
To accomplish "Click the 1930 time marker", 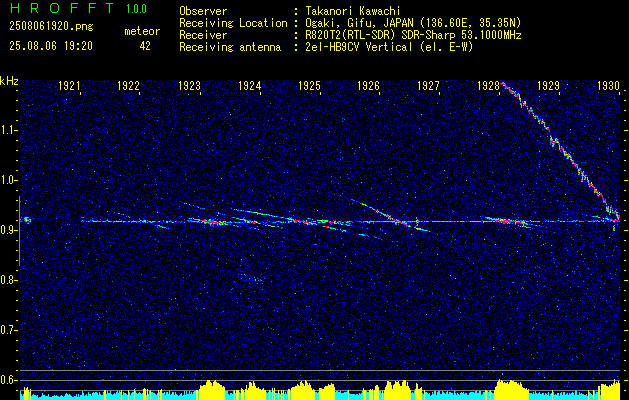I will [609, 85].
